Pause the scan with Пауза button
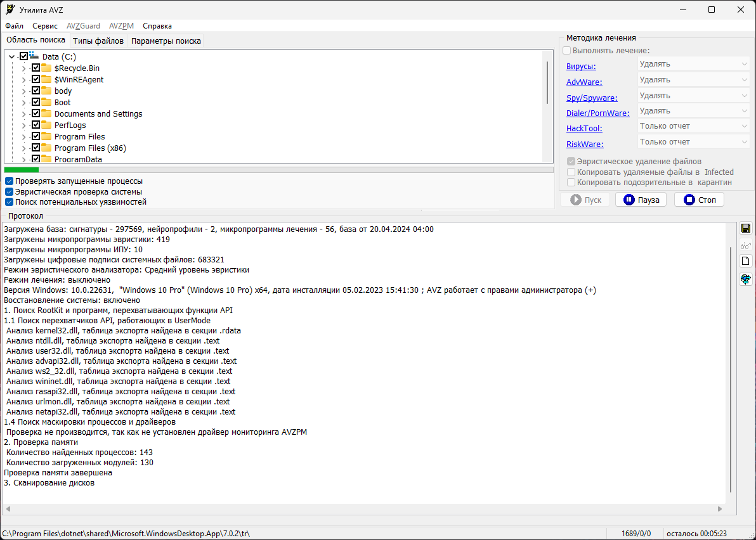The image size is (756, 540). (x=641, y=200)
